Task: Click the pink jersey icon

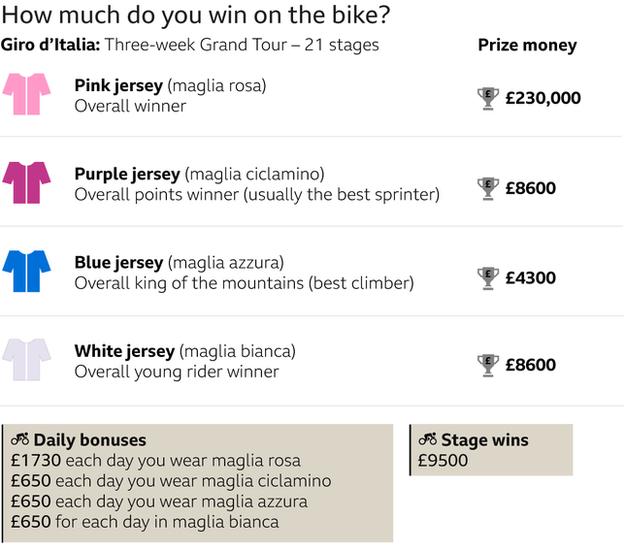Action: click(x=27, y=94)
